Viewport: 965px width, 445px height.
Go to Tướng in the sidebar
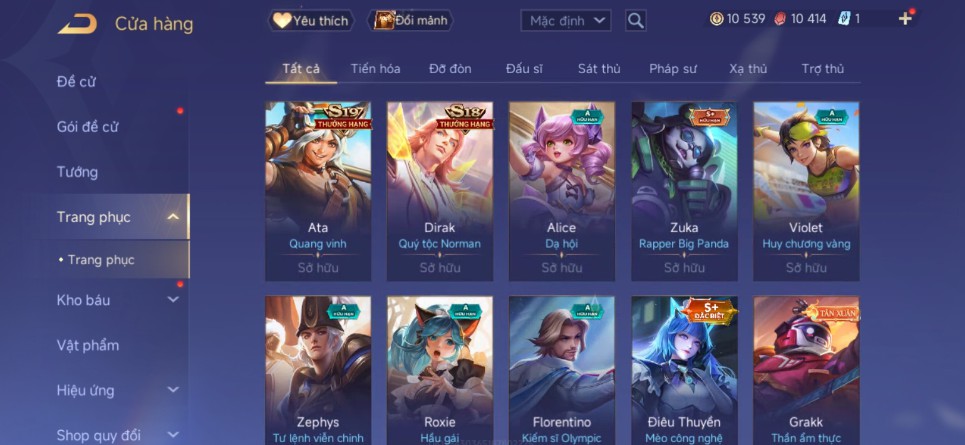coord(78,172)
